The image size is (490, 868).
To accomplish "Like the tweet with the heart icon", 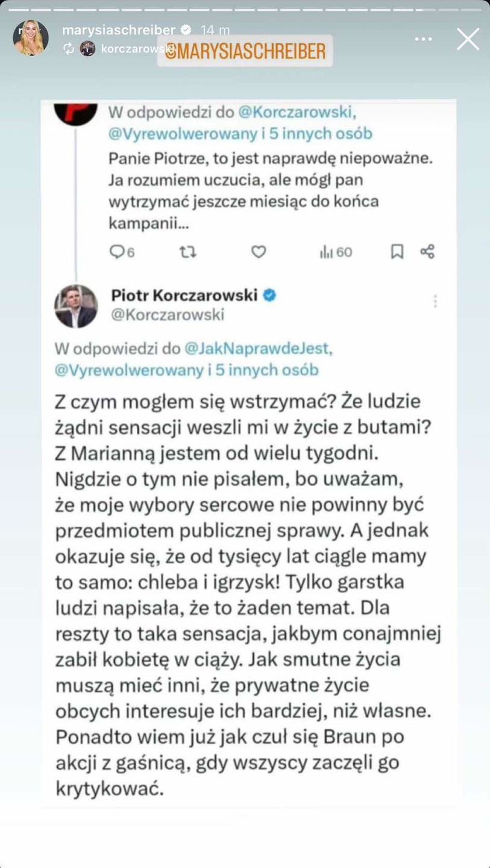I will (259, 252).
